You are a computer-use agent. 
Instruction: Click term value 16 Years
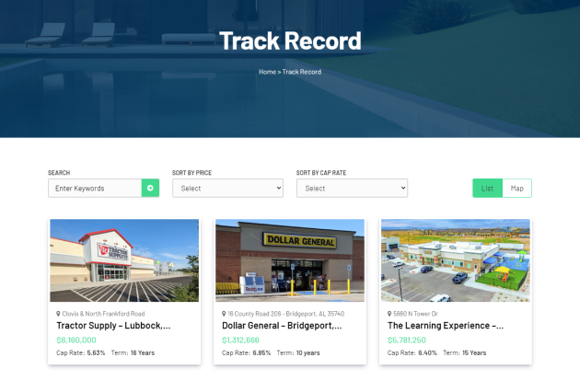[143, 352]
